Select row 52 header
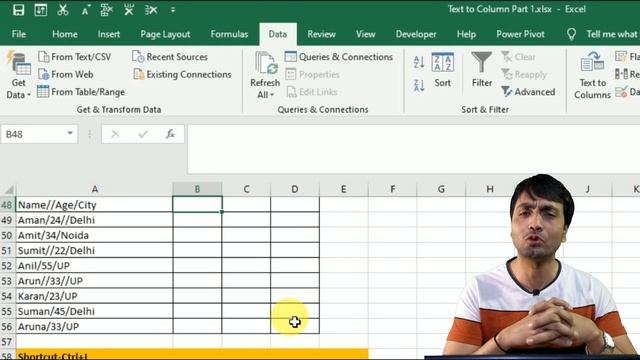Viewport: 640px width, 360px height. [x=7, y=265]
